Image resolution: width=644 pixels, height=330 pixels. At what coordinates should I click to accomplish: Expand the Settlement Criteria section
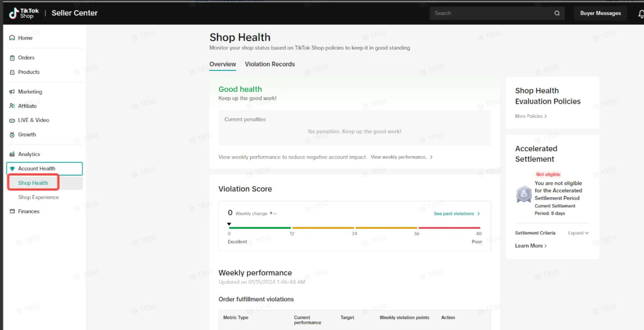(x=578, y=233)
